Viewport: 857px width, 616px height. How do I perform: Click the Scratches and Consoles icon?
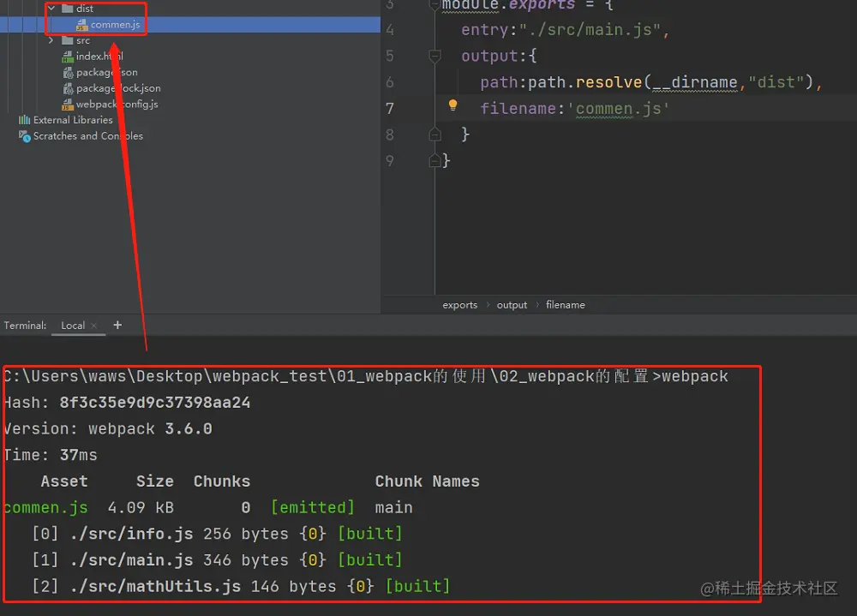click(25, 135)
